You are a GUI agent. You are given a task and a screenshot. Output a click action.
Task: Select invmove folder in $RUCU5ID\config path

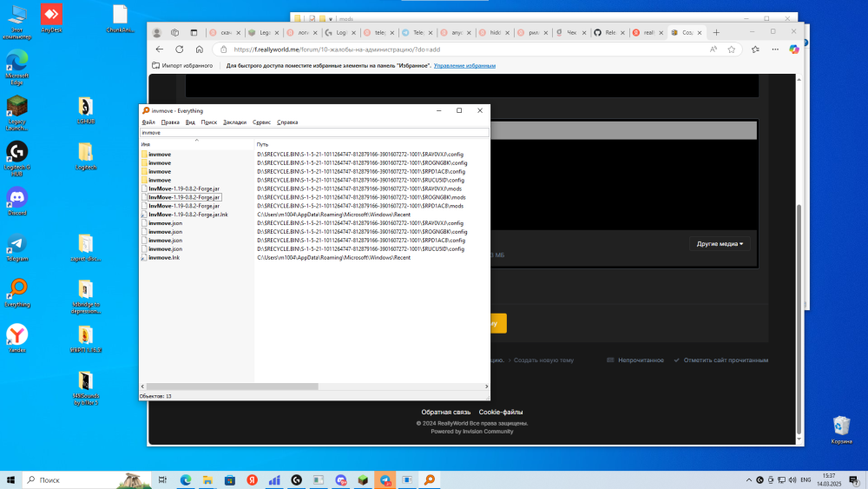point(160,180)
